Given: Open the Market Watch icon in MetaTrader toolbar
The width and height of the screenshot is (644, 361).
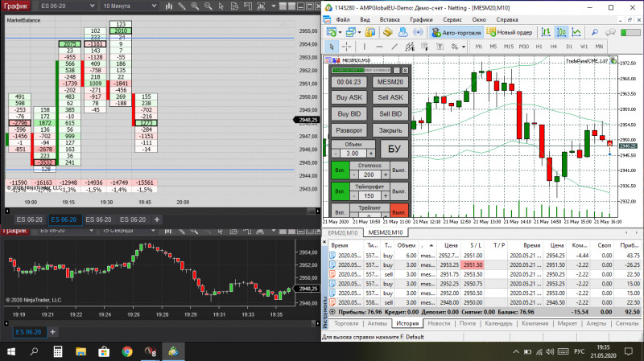Looking at the screenshot, I should click(370, 32).
